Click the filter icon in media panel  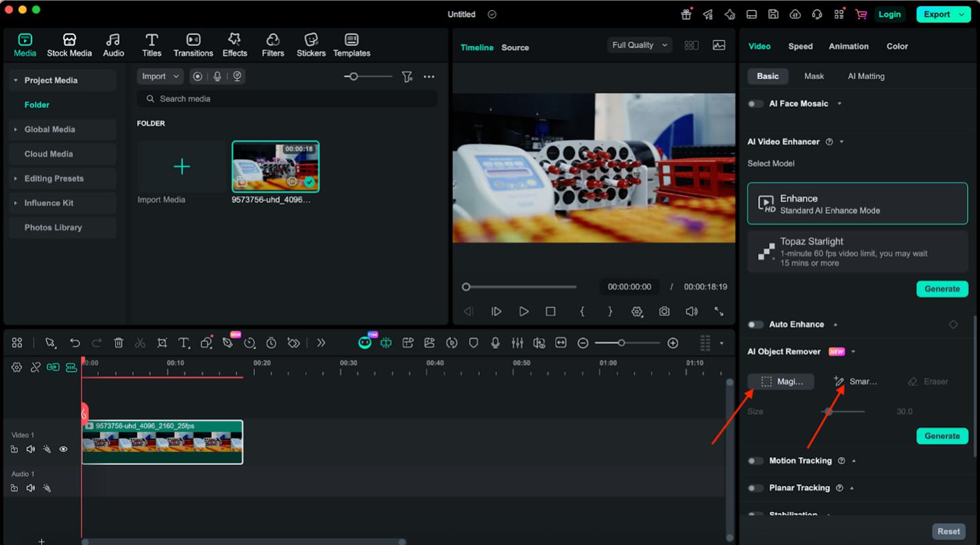407,77
